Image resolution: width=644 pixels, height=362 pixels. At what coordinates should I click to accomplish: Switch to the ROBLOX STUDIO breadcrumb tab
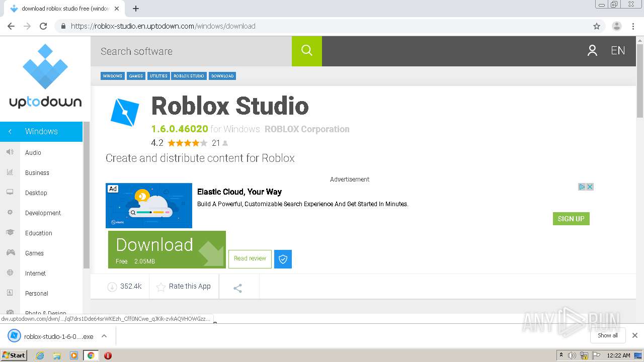(188, 76)
